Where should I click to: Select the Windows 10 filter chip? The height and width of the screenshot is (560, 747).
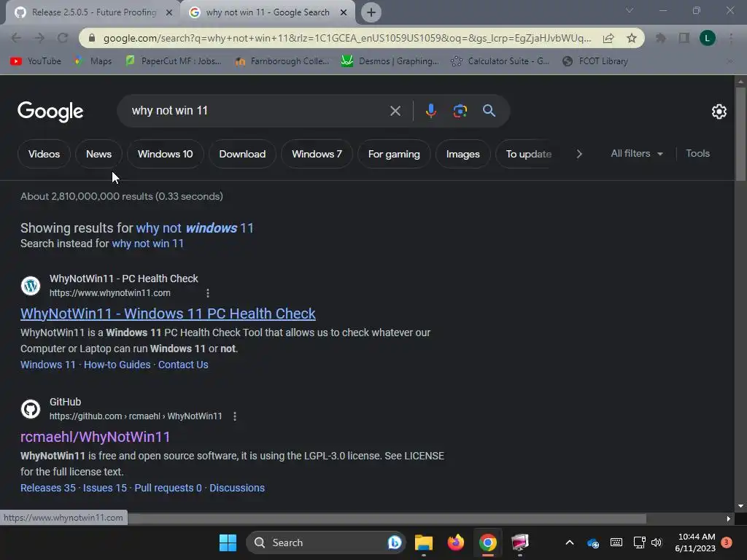(166, 154)
